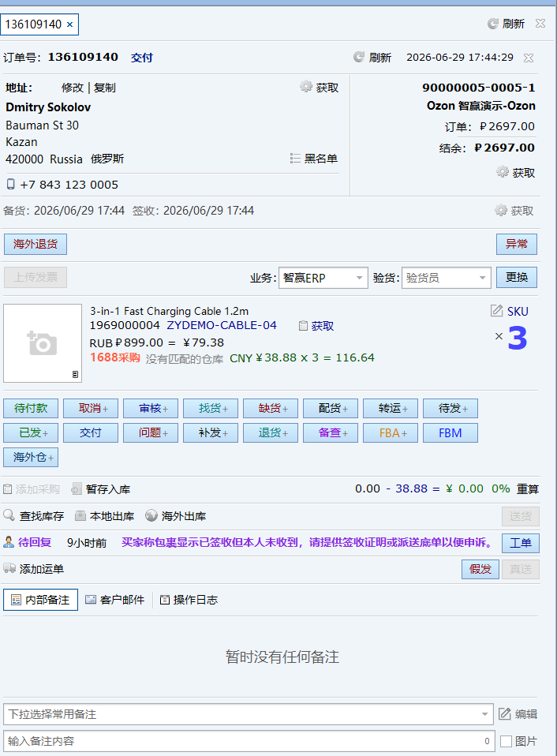Open the 验货 验货员 dropdown
The width and height of the screenshot is (557, 756).
coord(447,278)
